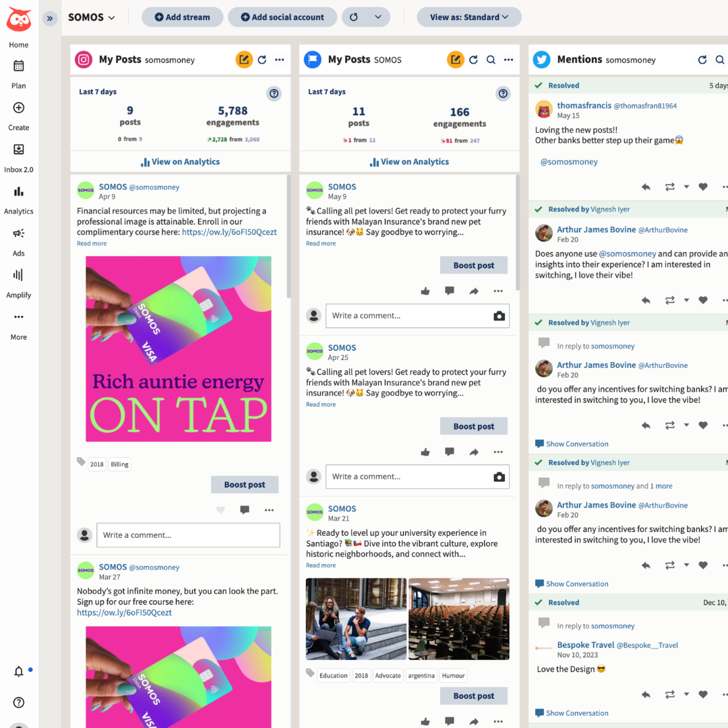
Task: Select the Education tag on Mar 21 post
Action: click(x=333, y=675)
